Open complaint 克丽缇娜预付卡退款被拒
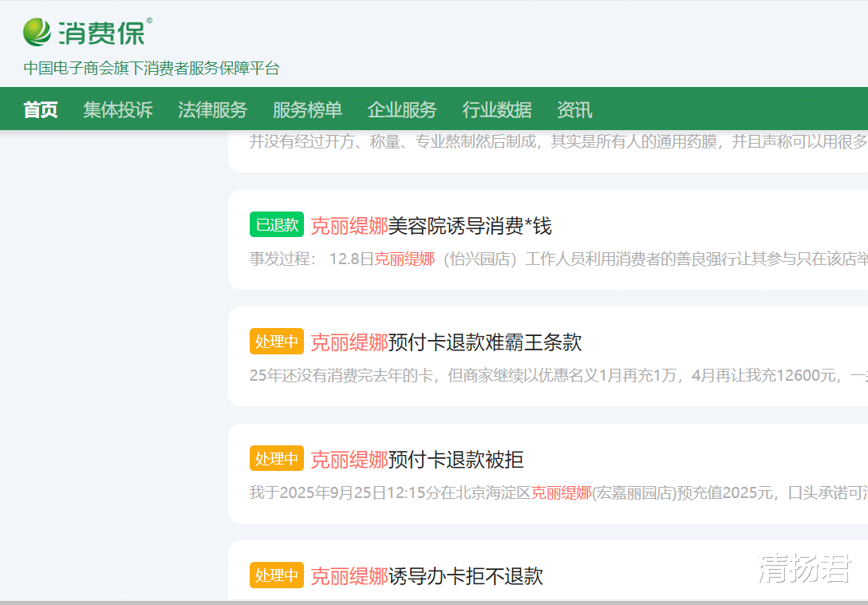This screenshot has height=605, width=868. pos(417,459)
